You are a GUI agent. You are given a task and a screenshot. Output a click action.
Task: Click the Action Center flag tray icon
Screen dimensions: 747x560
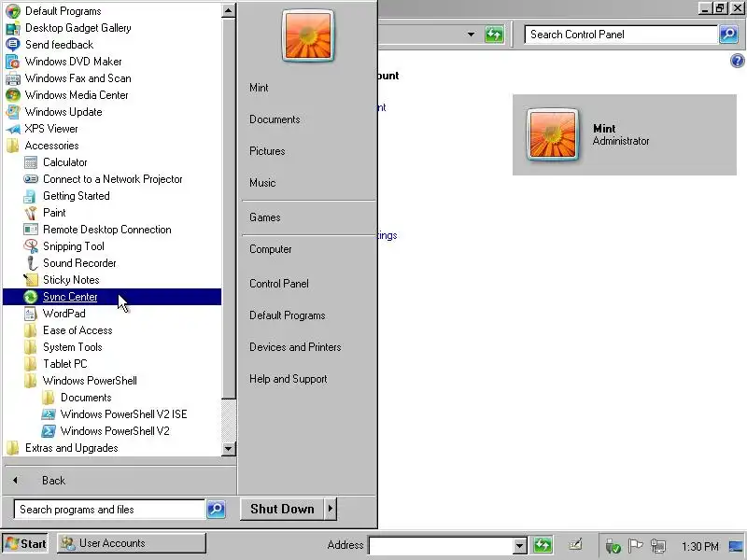click(x=635, y=545)
